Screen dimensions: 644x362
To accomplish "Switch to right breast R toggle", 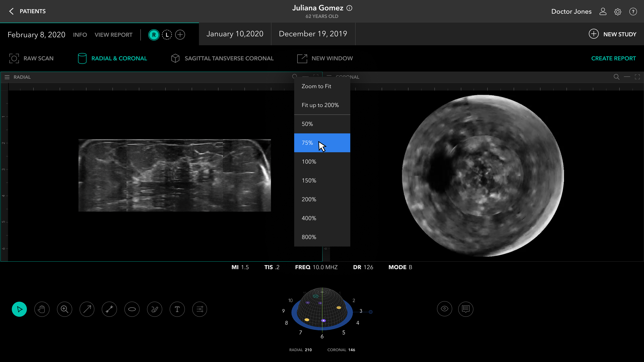I will (154, 35).
